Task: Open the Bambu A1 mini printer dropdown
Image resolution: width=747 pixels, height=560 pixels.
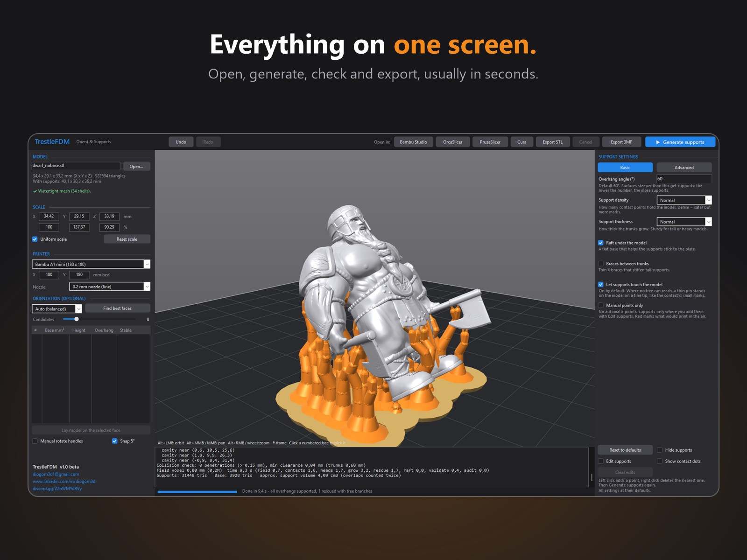Action: coord(91,264)
